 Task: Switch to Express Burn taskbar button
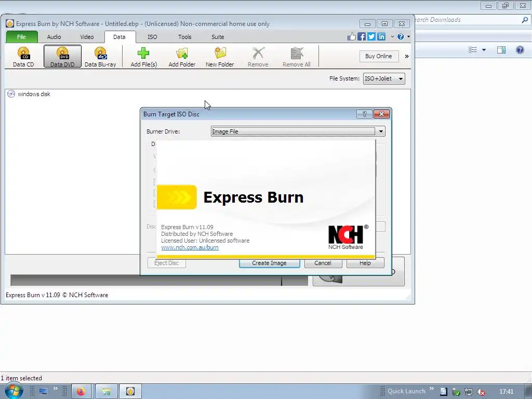[130, 392]
